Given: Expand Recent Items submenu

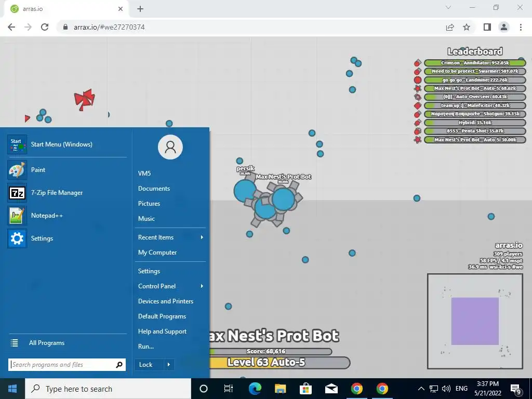Looking at the screenshot, I should (x=202, y=237).
